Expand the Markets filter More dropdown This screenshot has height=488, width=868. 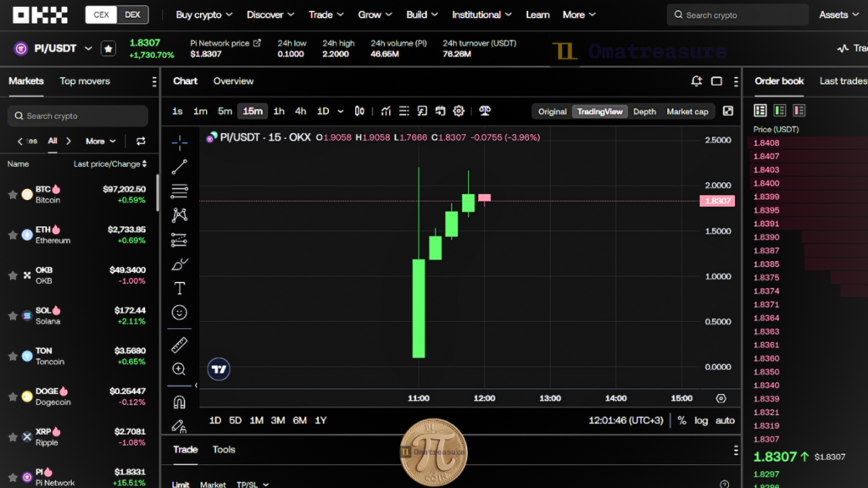click(x=100, y=141)
